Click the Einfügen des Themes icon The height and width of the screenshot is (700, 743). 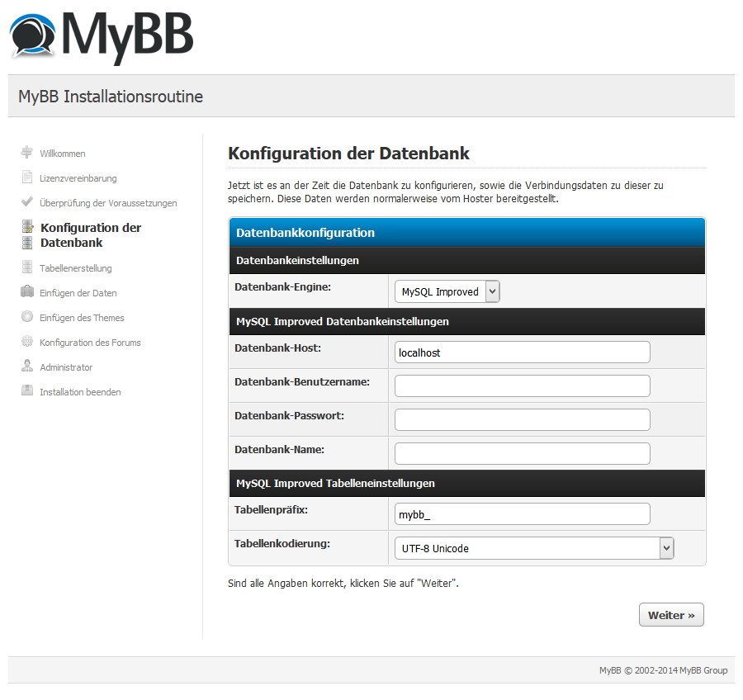27,317
